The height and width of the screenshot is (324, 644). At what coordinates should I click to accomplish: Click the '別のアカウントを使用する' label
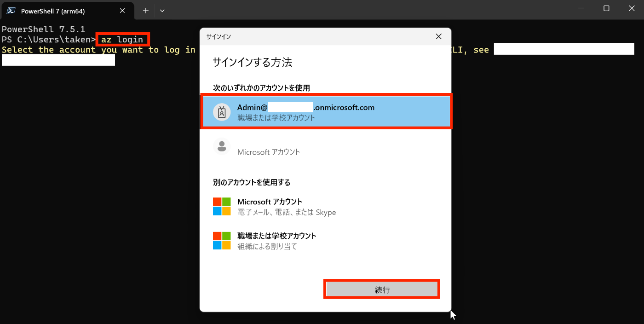pyautogui.click(x=252, y=182)
